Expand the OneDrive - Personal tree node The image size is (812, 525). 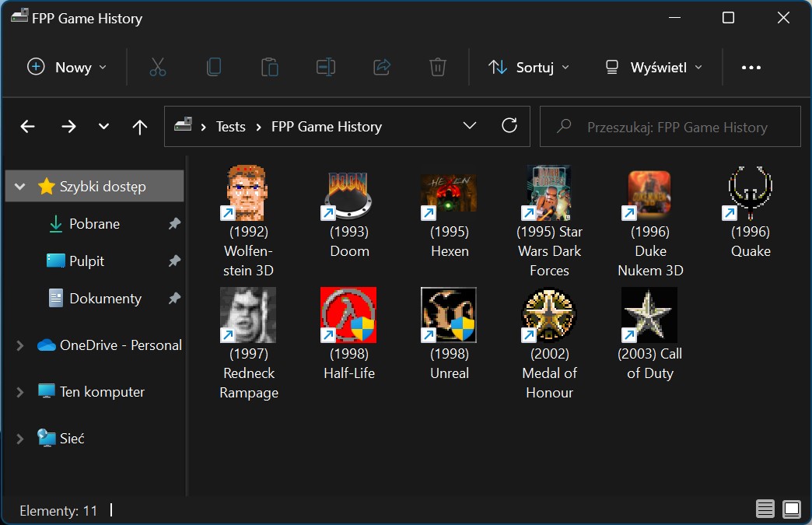pyautogui.click(x=20, y=345)
